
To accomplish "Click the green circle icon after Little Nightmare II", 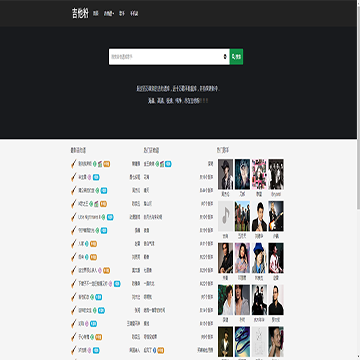I will [x=103, y=217].
